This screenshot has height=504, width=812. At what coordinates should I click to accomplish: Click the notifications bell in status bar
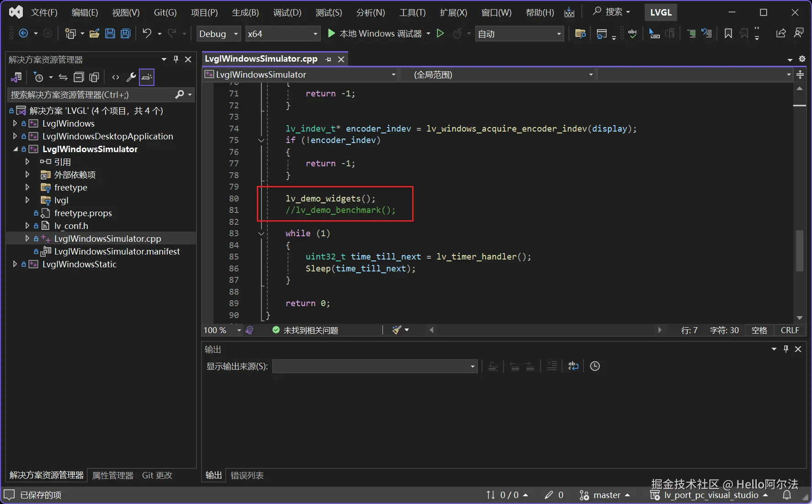tap(787, 495)
